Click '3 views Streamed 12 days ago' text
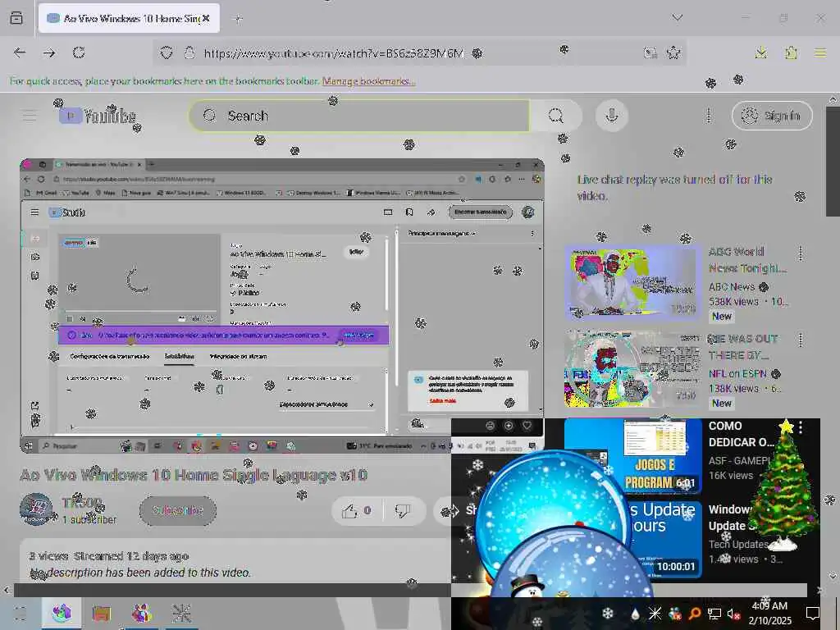The width and height of the screenshot is (840, 630). pos(109,556)
